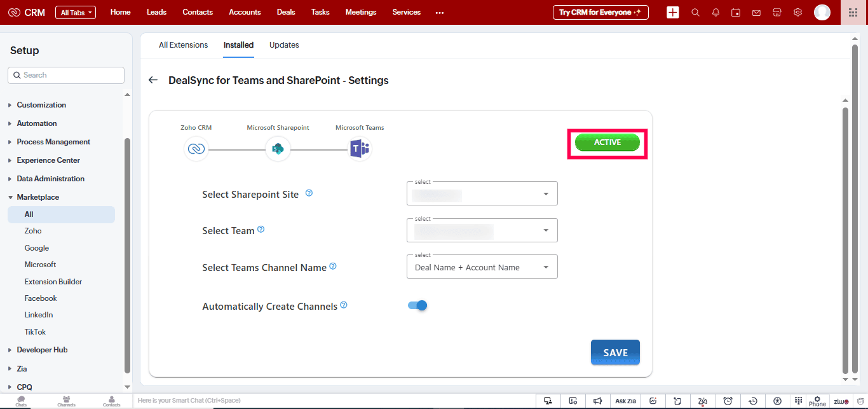
Task: Click help icon next to Select Teams Channel Name
Action: pyautogui.click(x=333, y=266)
